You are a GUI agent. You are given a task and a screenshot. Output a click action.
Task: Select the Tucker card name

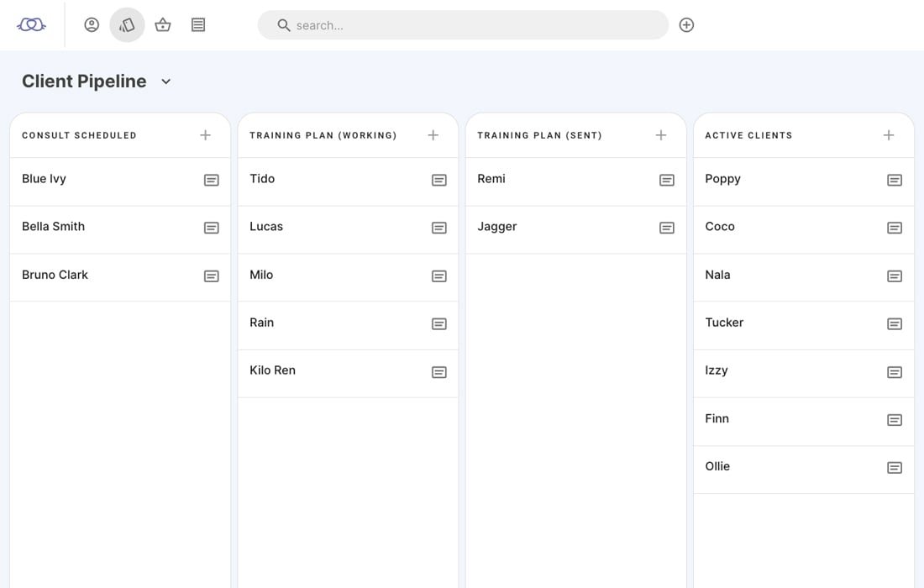point(724,323)
